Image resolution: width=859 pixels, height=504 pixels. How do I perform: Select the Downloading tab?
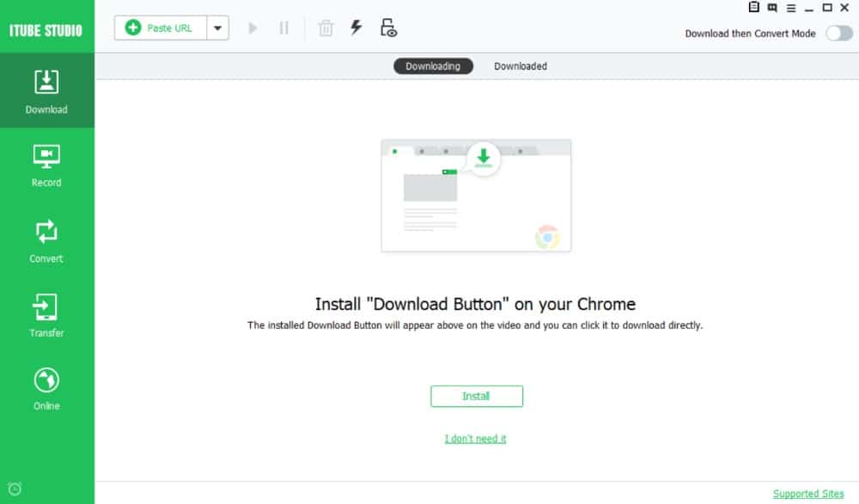coord(433,66)
